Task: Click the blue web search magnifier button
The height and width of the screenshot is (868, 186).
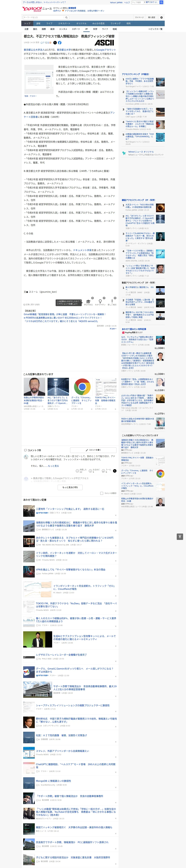Action: (x=161, y=2)
